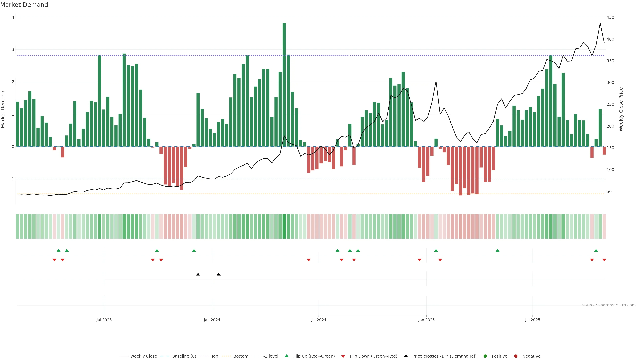
Task: Click the leftmost black price-cross triangle marker
Action: 198,274
